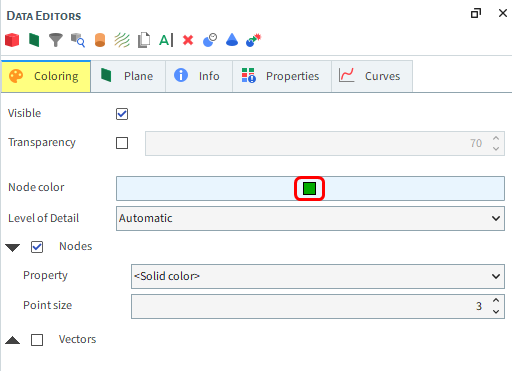Screen dimensions: 512x371
Task: Click the blue cone icon
Action: tap(232, 40)
